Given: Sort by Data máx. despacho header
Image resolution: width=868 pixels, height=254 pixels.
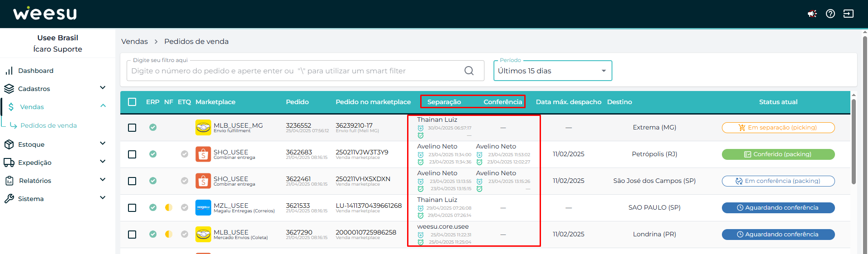Looking at the screenshot, I should (569, 102).
